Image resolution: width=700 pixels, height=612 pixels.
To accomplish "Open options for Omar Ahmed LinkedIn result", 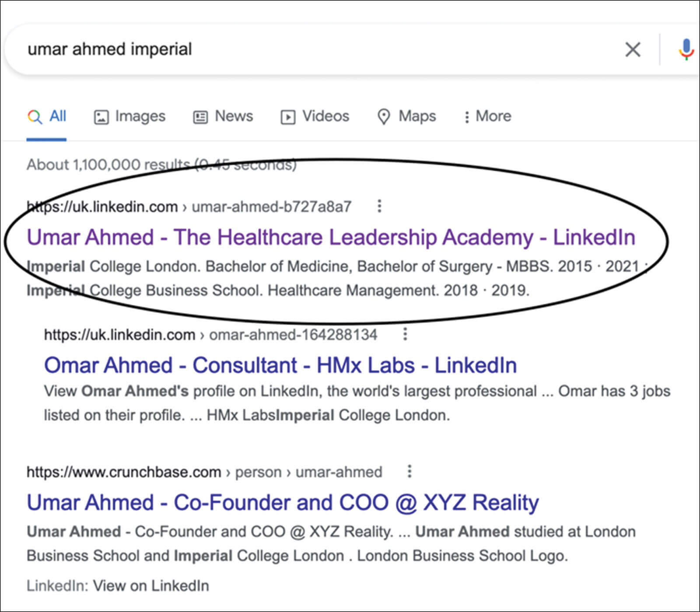I will pos(405,334).
